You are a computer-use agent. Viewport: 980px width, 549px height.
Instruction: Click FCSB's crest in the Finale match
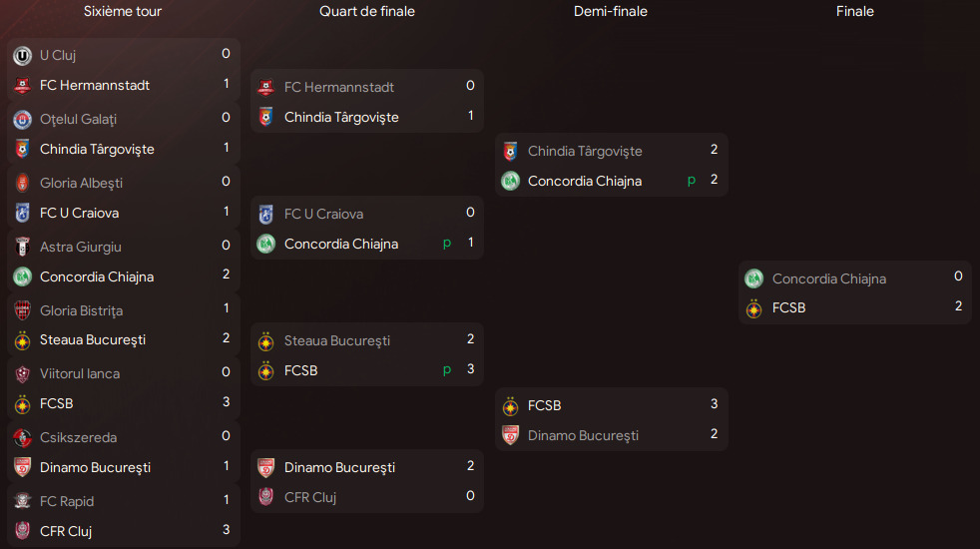pos(754,308)
